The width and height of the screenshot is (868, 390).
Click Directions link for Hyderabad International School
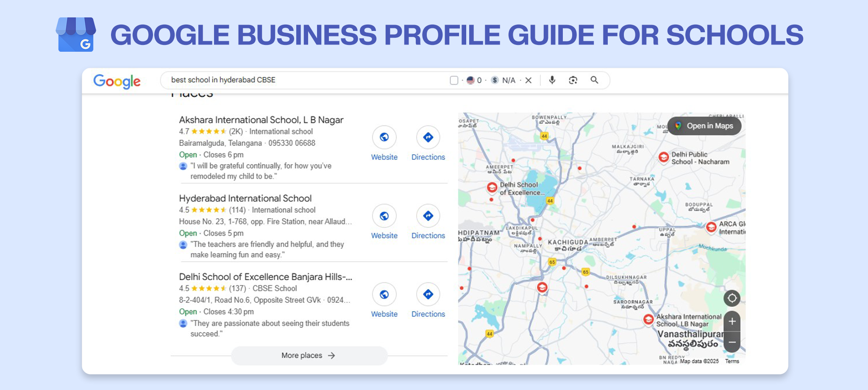[428, 236]
